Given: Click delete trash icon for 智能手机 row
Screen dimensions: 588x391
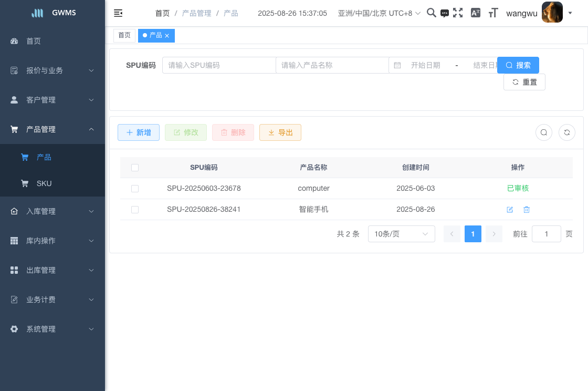Looking at the screenshot, I should (527, 210).
